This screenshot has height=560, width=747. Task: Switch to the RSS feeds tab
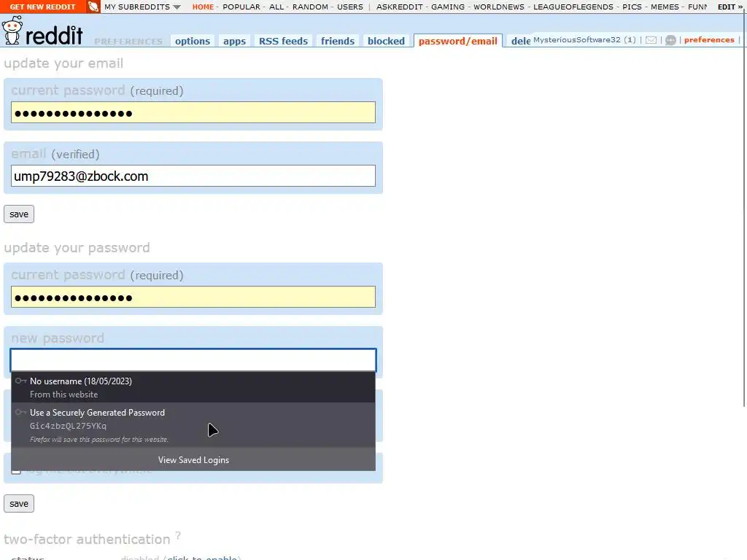coord(284,41)
